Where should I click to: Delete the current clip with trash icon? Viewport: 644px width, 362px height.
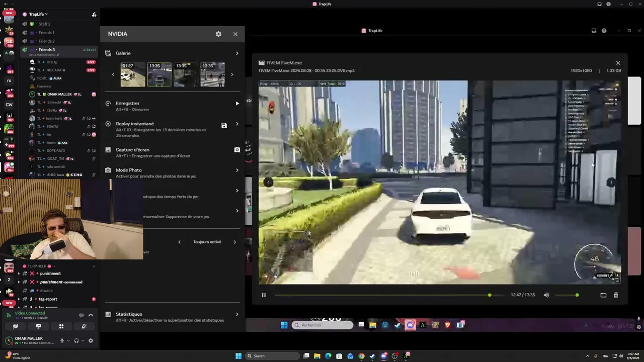pos(616,295)
